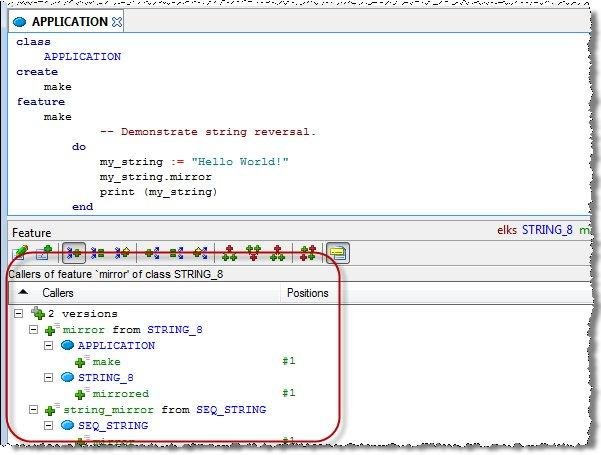This screenshot has width=601, height=455.
Task: Sort by the Callers column header
Action: 145,293
